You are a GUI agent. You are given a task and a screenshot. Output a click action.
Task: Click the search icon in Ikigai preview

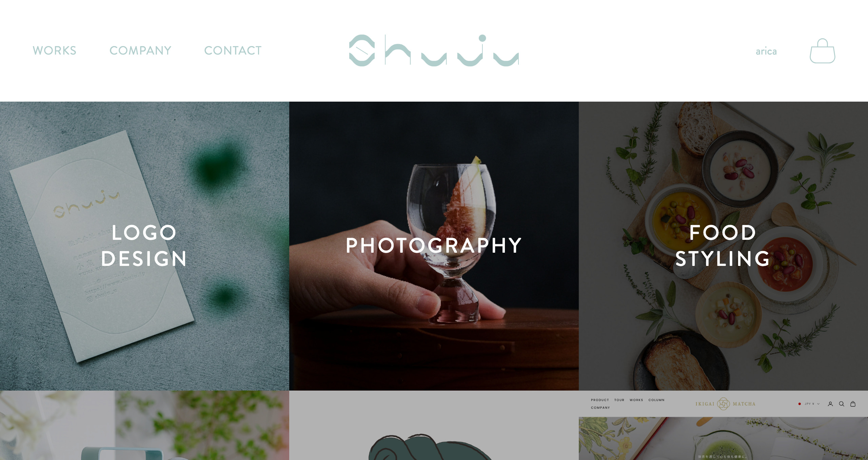coord(842,404)
